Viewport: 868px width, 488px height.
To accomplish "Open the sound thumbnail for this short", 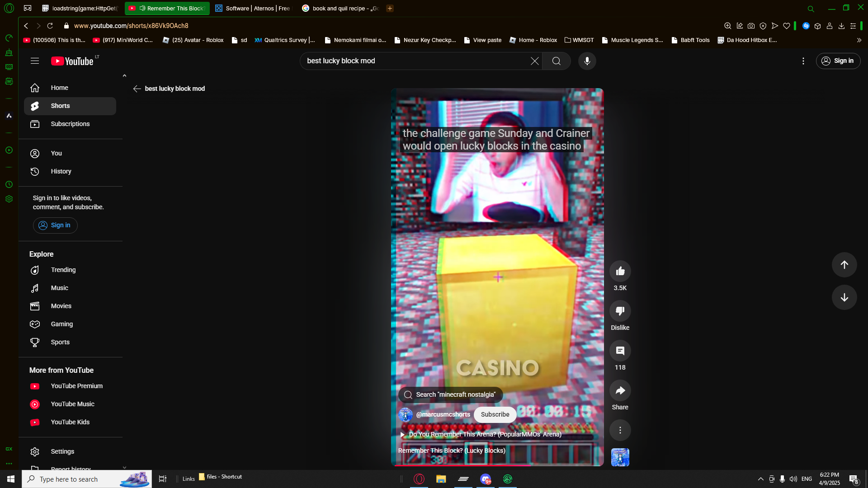I will click(620, 457).
